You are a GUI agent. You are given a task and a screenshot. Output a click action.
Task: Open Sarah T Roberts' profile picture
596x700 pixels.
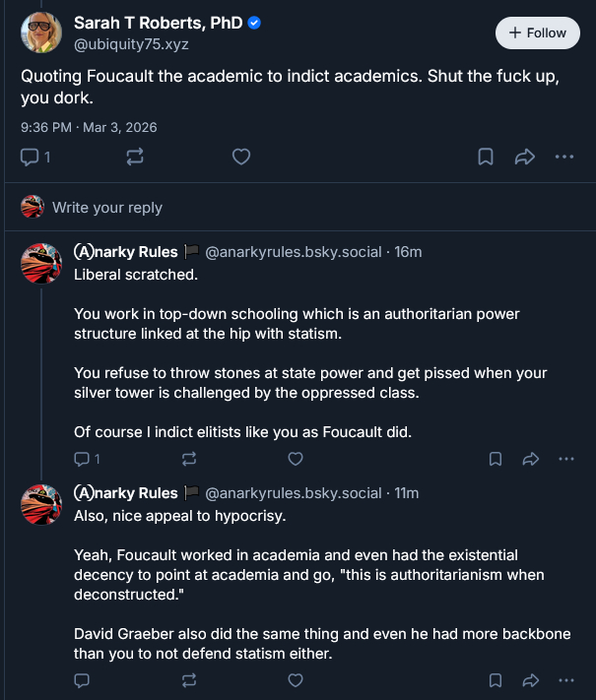tap(41, 33)
